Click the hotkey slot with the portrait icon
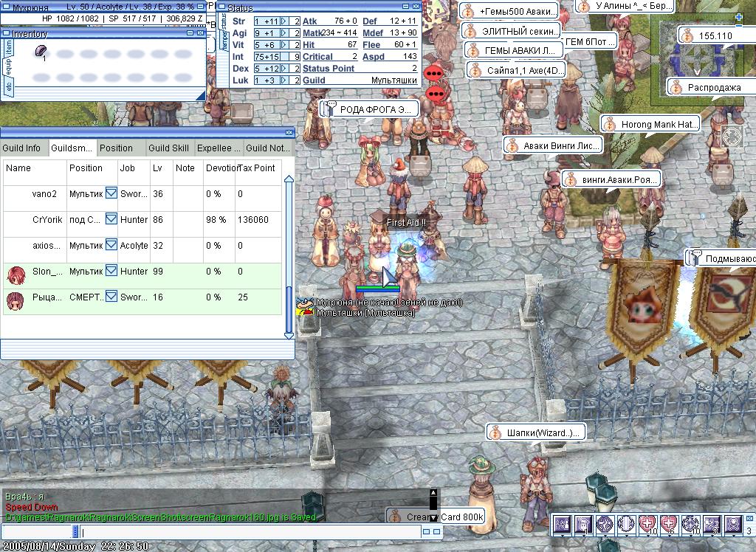756x552 pixels. point(583,524)
